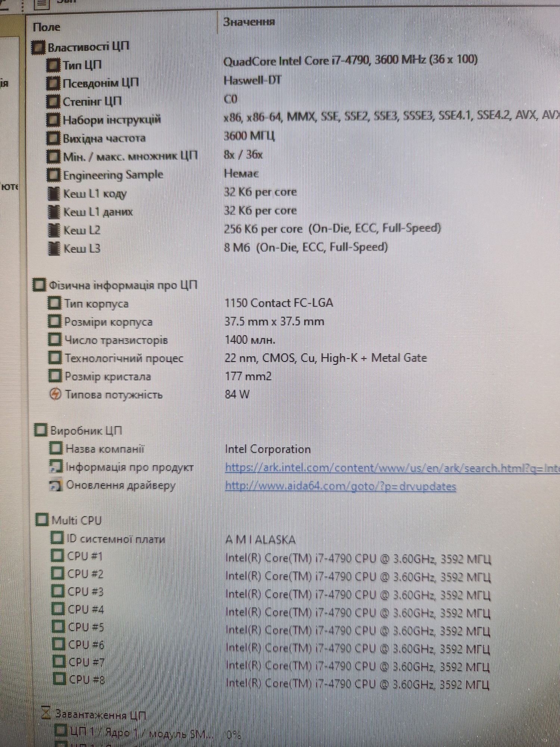Click the memory chip icon for Кеш L1 коду
The width and height of the screenshot is (560, 747).
(x=54, y=193)
